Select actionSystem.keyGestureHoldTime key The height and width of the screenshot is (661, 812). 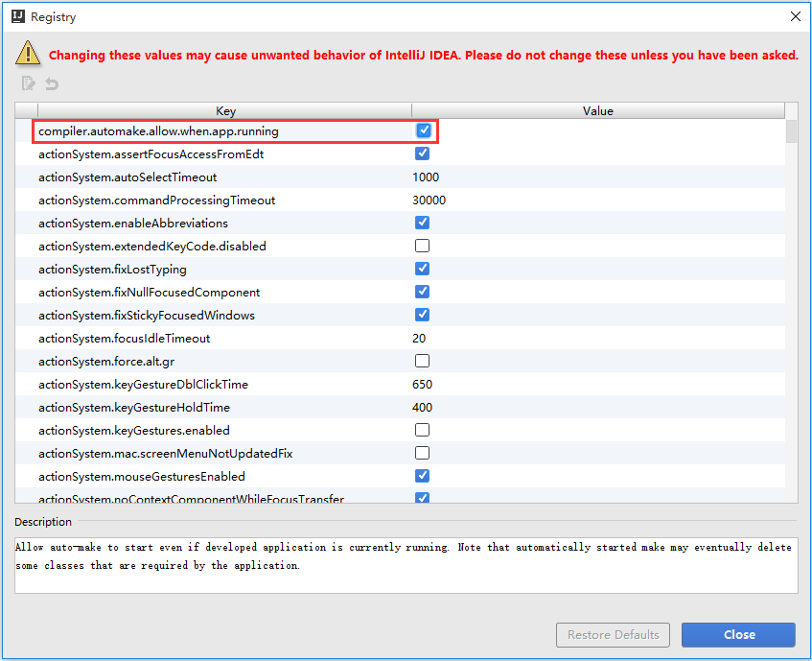click(134, 407)
